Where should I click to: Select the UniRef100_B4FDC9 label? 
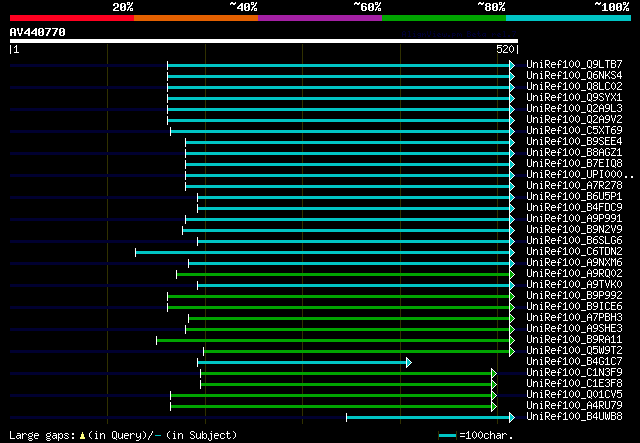pos(574,208)
